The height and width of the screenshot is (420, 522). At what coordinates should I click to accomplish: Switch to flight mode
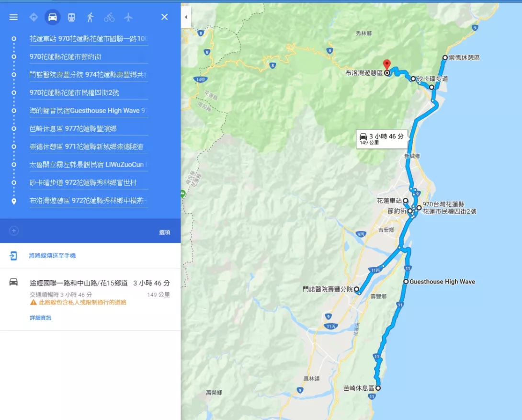pos(128,17)
